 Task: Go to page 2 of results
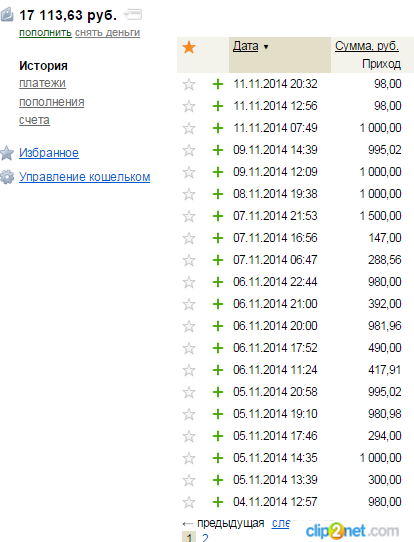coord(205,538)
